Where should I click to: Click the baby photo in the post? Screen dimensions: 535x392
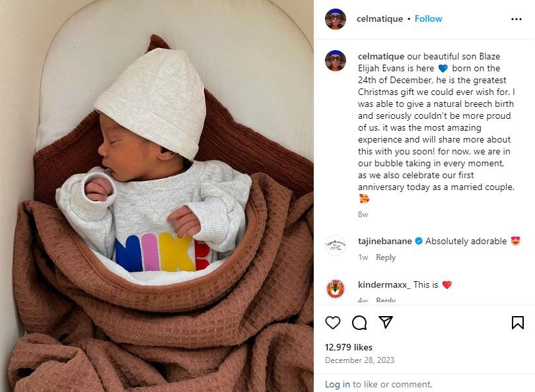(157, 196)
